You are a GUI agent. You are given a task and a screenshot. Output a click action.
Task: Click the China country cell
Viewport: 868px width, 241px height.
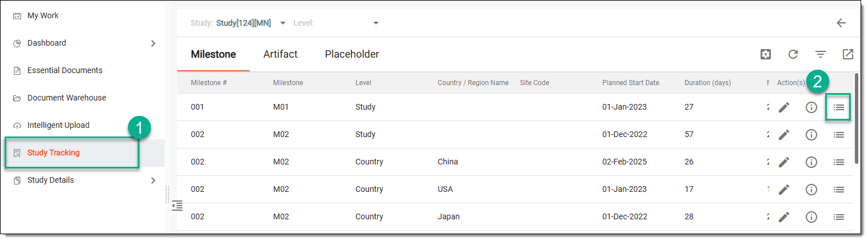[448, 162]
